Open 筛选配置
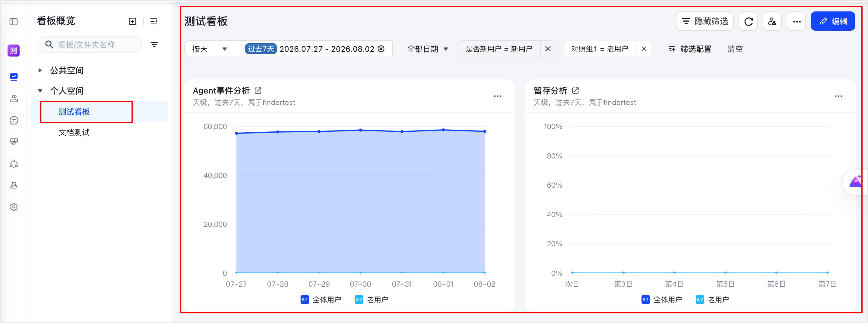This screenshot has width=868, height=323. [x=690, y=49]
